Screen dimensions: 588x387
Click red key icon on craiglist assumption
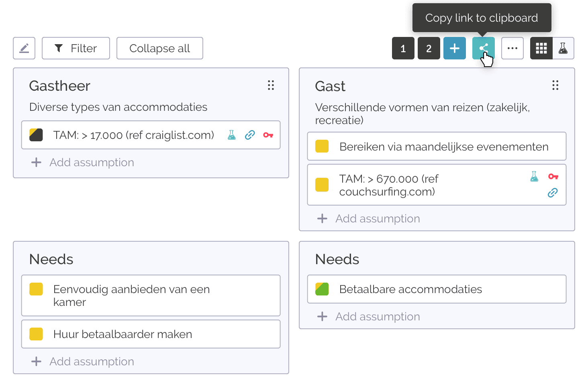click(268, 135)
